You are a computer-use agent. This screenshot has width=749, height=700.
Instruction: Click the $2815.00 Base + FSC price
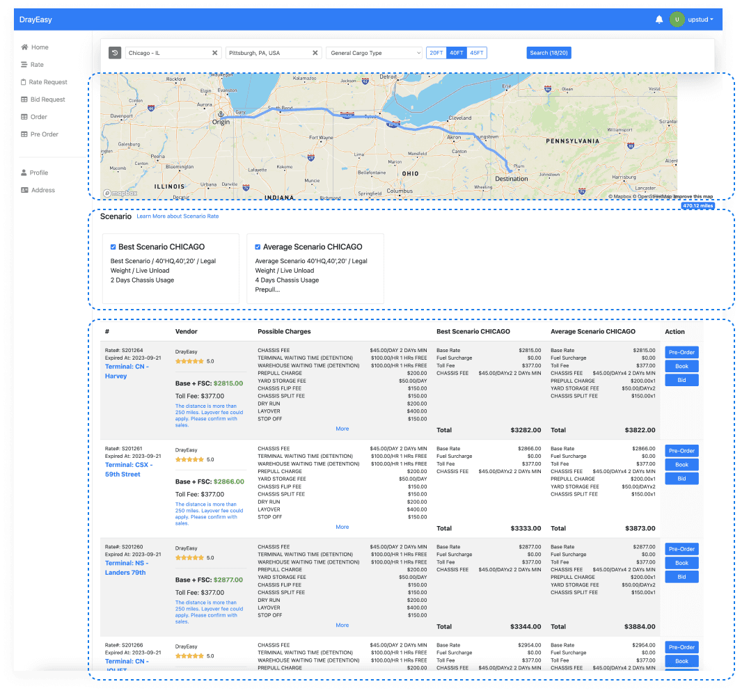(x=228, y=383)
